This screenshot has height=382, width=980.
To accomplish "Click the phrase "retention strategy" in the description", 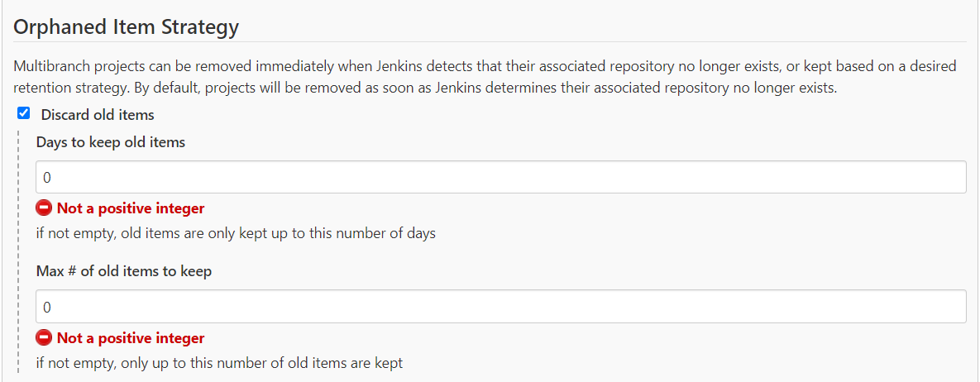I will pyautogui.click(x=69, y=88).
